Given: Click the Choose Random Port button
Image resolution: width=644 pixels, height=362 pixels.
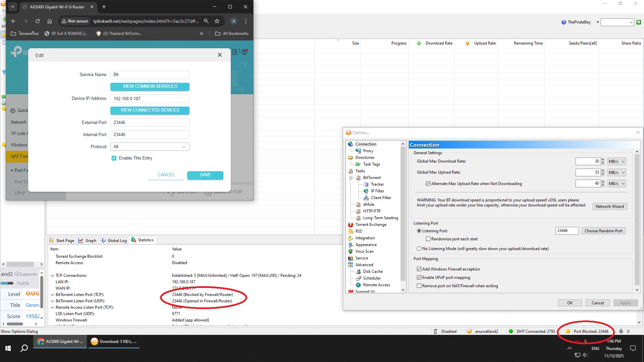Looking at the screenshot, I should pyautogui.click(x=603, y=231).
